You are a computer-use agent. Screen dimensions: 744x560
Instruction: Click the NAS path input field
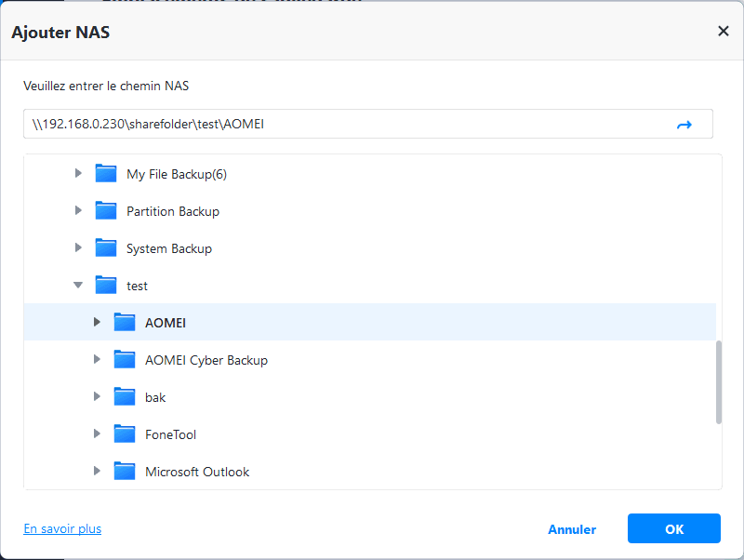coord(344,125)
